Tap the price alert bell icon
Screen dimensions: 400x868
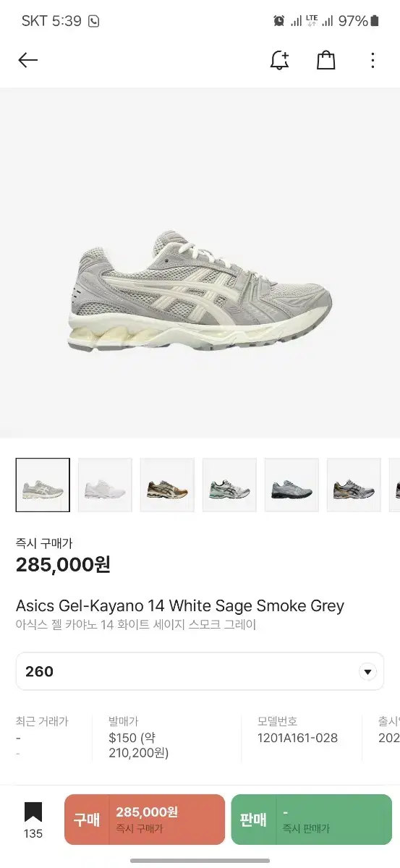[279, 60]
